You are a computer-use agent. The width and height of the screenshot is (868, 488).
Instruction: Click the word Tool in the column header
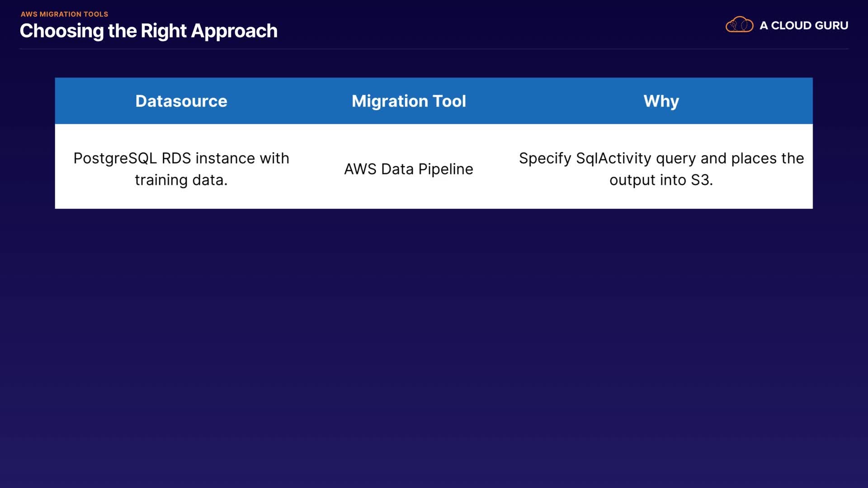(x=449, y=101)
